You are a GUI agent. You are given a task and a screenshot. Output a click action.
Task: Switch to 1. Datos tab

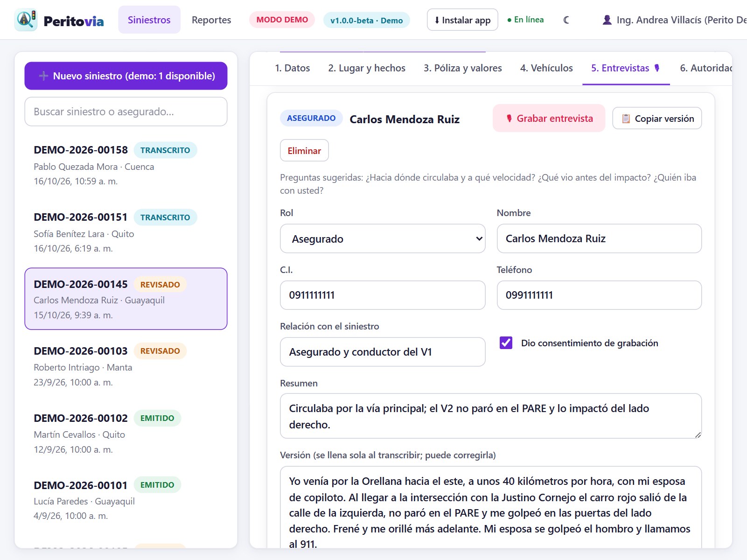tap(293, 68)
